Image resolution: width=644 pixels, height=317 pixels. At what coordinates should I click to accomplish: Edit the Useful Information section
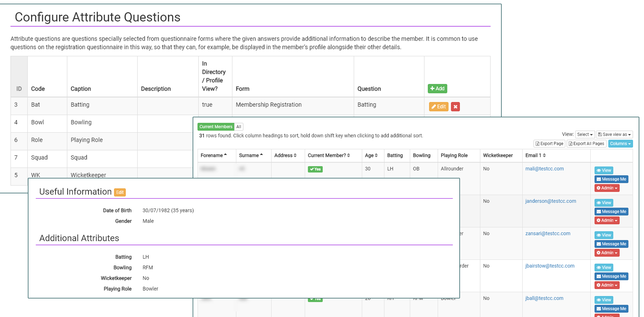(120, 192)
